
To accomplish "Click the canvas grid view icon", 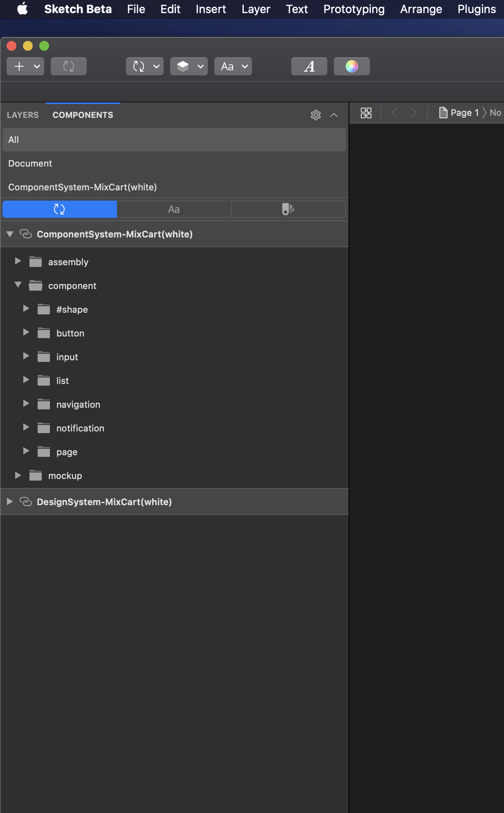I will 366,113.
